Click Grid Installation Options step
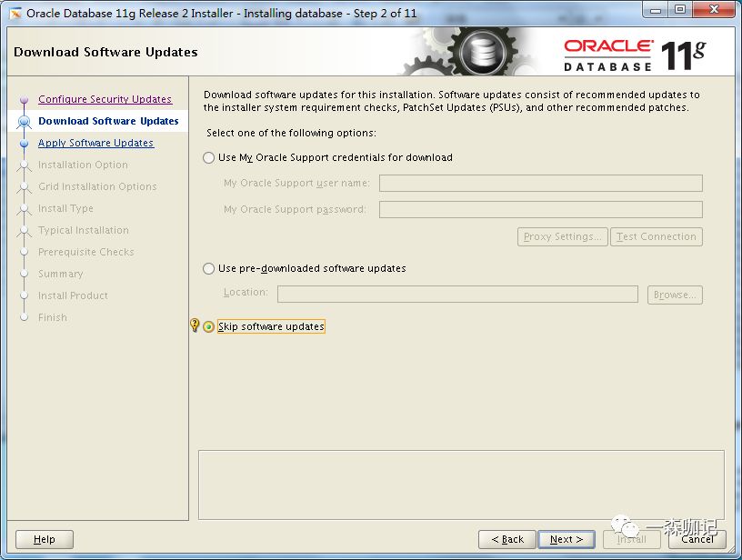The image size is (742, 560). 97,186
